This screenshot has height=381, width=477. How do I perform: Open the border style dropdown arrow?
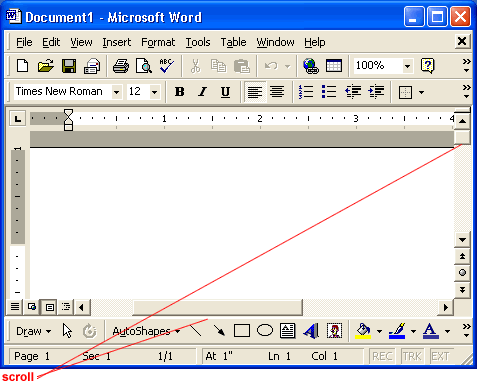421,92
